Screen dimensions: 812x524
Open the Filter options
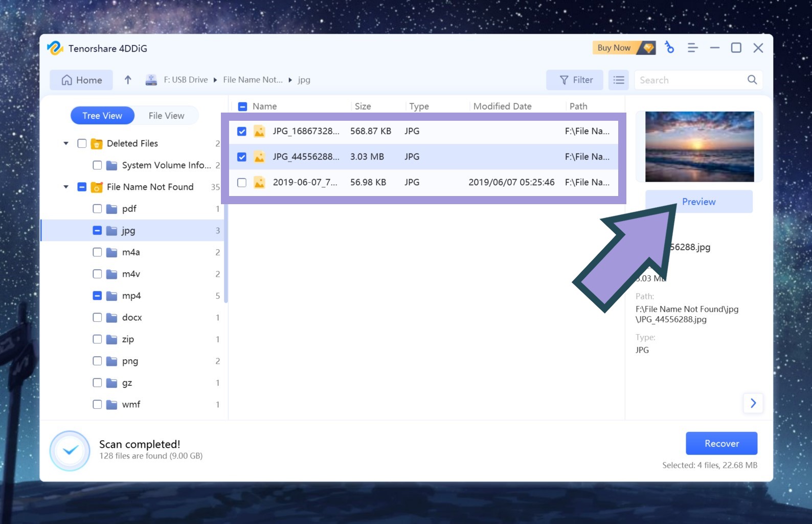click(x=575, y=80)
